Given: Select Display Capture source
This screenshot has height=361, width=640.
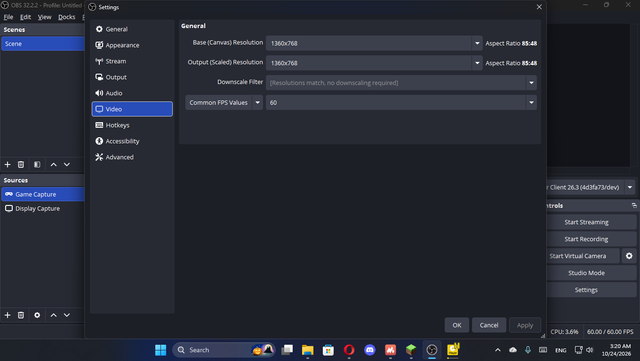Looking at the screenshot, I should [43, 209].
